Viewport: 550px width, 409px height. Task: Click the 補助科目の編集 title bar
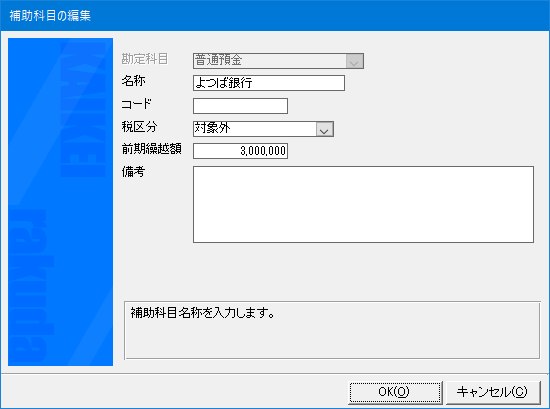(x=275, y=15)
